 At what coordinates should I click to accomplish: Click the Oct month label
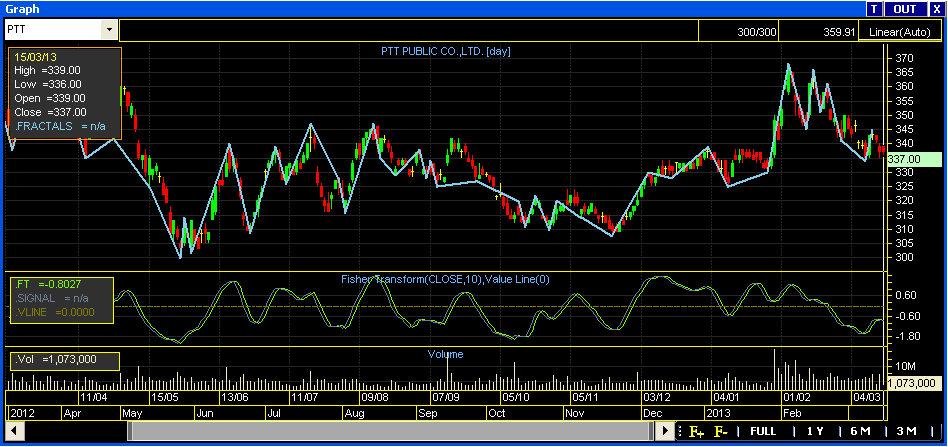pyautogui.click(x=497, y=414)
